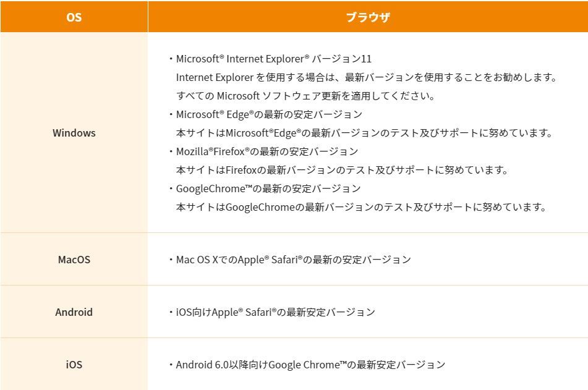This screenshot has width=588, height=390.
Task: Click the 本サイトはGoogleChrome support note line
Action: coord(361,207)
